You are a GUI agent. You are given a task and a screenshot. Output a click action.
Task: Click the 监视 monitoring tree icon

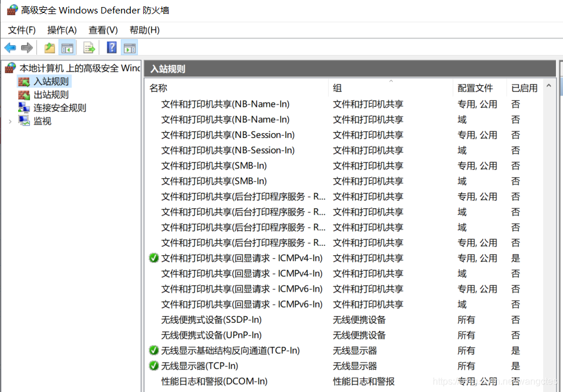(24, 121)
